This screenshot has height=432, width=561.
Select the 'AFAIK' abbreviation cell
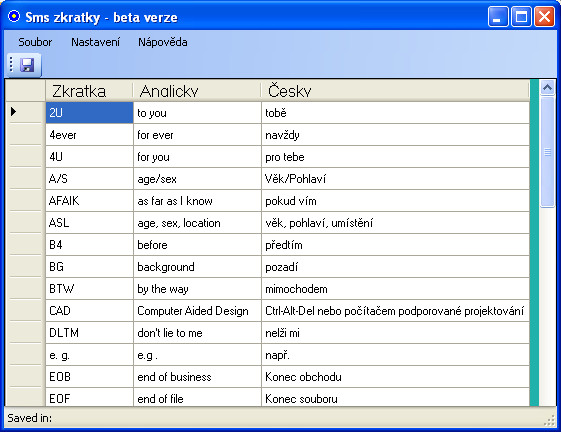(89, 201)
